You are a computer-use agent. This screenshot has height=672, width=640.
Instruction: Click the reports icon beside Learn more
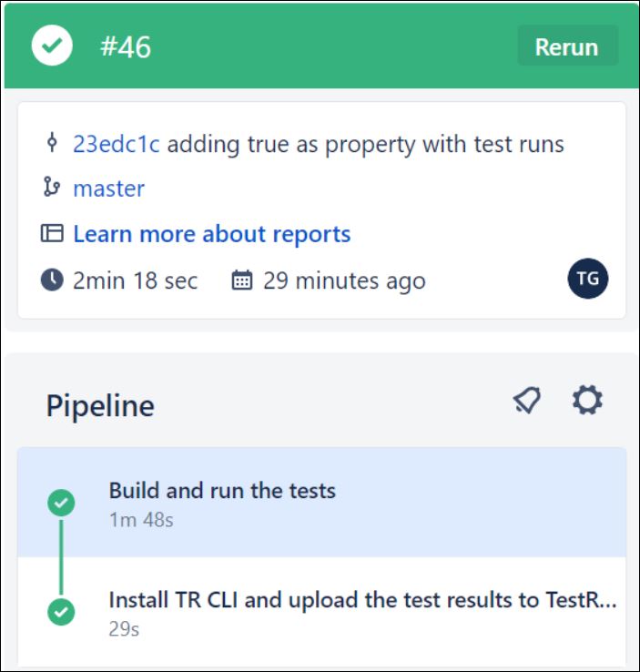[x=52, y=234]
